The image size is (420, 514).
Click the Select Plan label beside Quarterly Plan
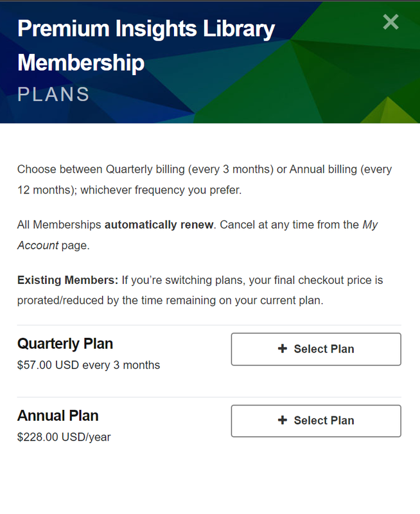324,349
